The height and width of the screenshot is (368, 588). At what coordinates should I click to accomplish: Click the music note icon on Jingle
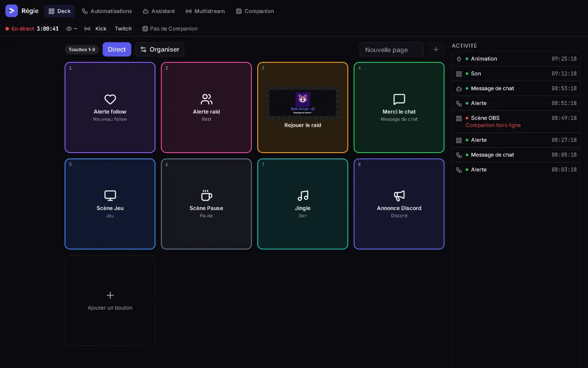[303, 196]
